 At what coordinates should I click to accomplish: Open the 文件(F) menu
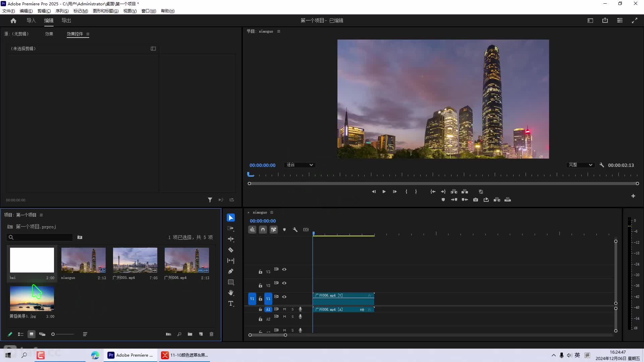9,11
